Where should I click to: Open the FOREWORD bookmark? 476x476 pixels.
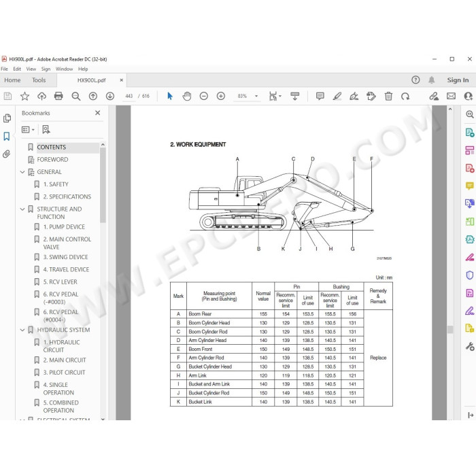pos(52,160)
